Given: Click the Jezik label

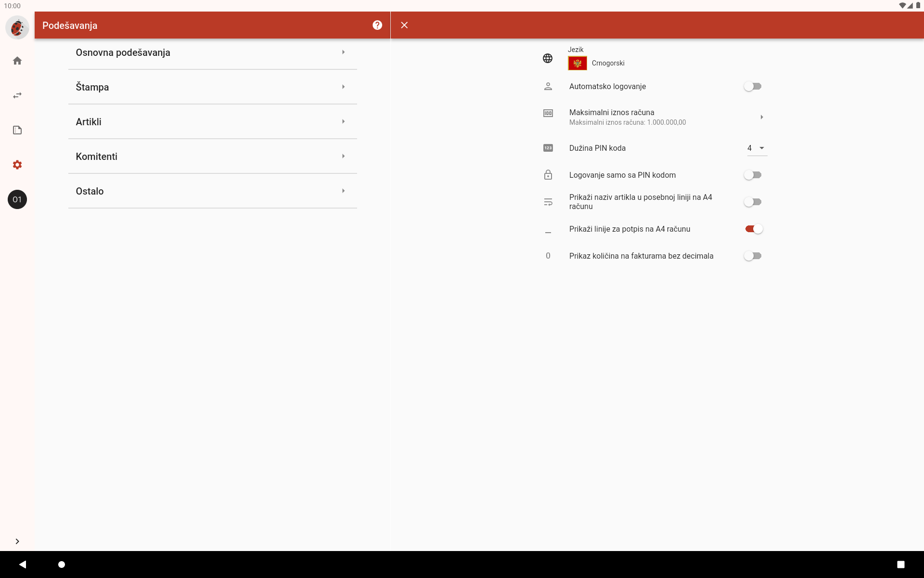Looking at the screenshot, I should click(576, 50).
